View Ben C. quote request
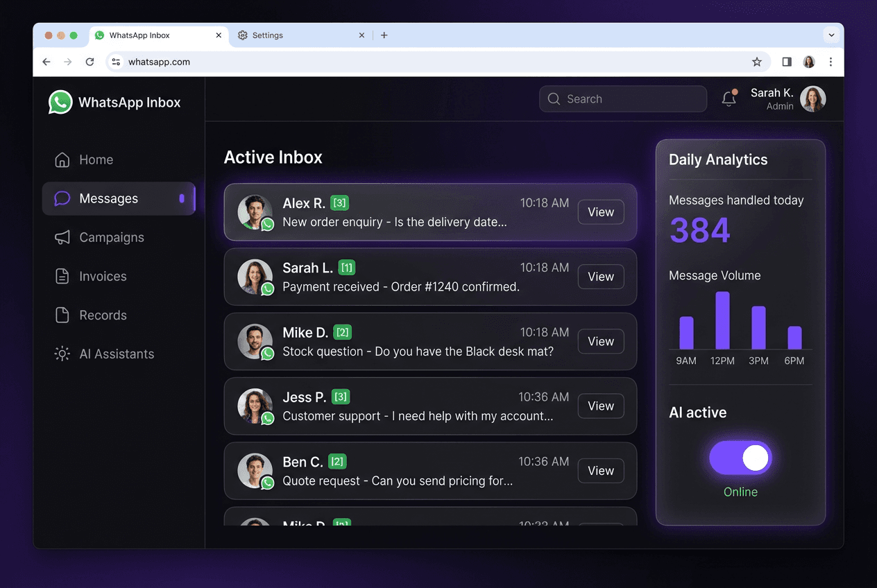This screenshot has height=588, width=877. click(601, 470)
